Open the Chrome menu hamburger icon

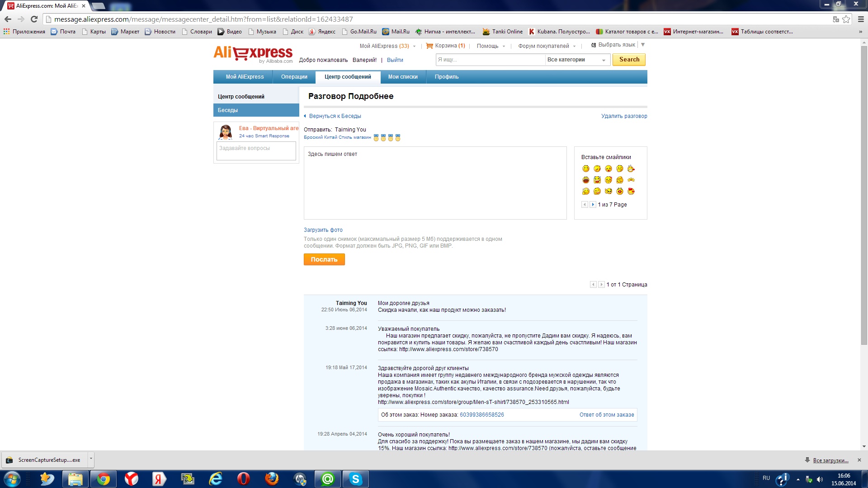[861, 19]
